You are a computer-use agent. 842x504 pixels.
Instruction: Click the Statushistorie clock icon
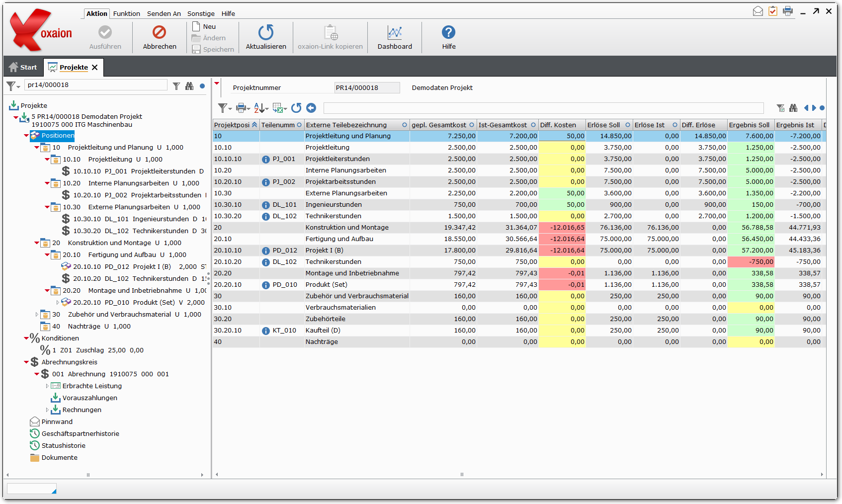tap(35, 445)
